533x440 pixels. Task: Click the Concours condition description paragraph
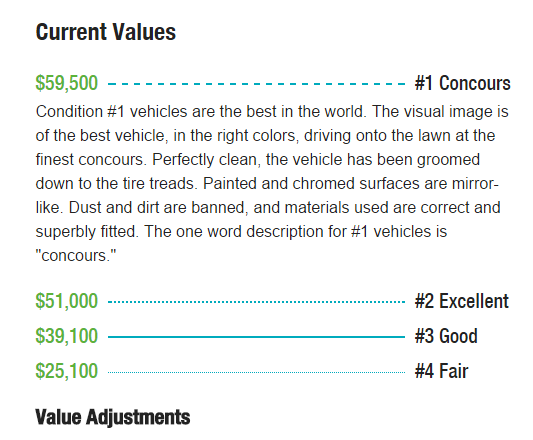point(272,184)
